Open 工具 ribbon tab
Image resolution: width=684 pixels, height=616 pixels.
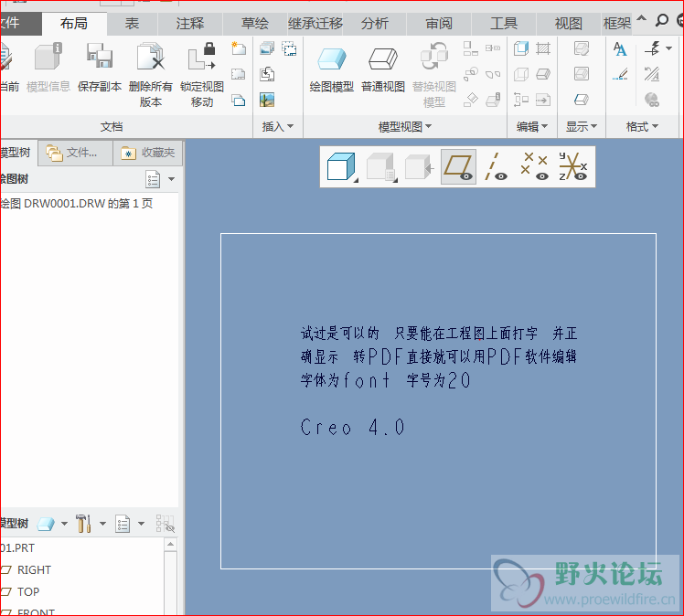coord(504,24)
